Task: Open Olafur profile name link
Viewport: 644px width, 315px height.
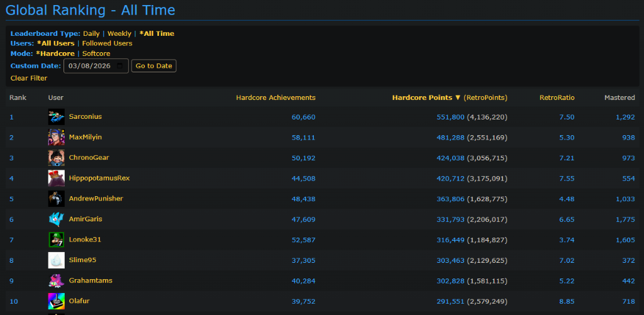Action: click(x=79, y=301)
